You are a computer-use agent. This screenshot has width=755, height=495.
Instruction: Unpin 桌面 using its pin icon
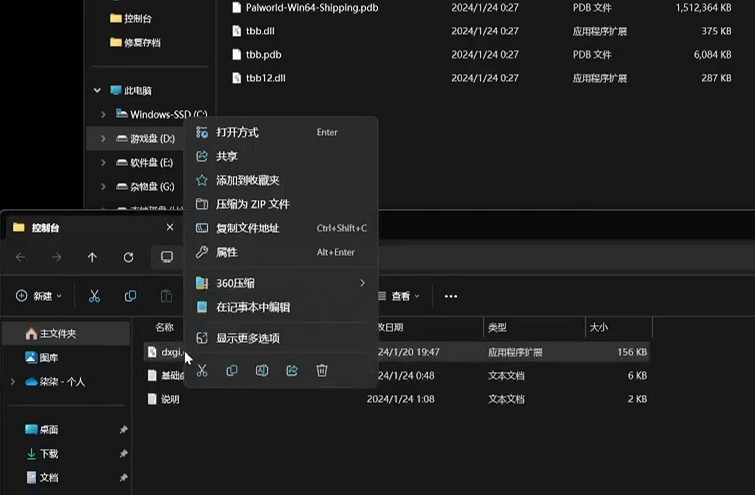coord(123,429)
